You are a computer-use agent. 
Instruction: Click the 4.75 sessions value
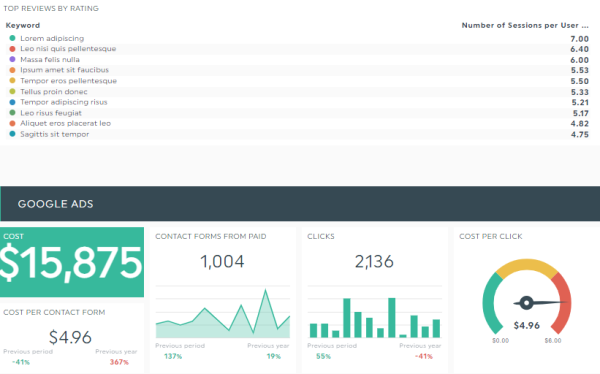coord(580,135)
